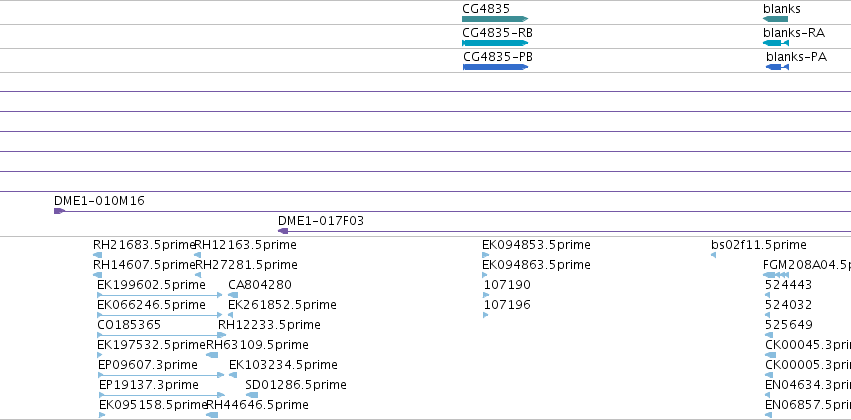Click the CA804280 EST arrow

click(x=233, y=295)
